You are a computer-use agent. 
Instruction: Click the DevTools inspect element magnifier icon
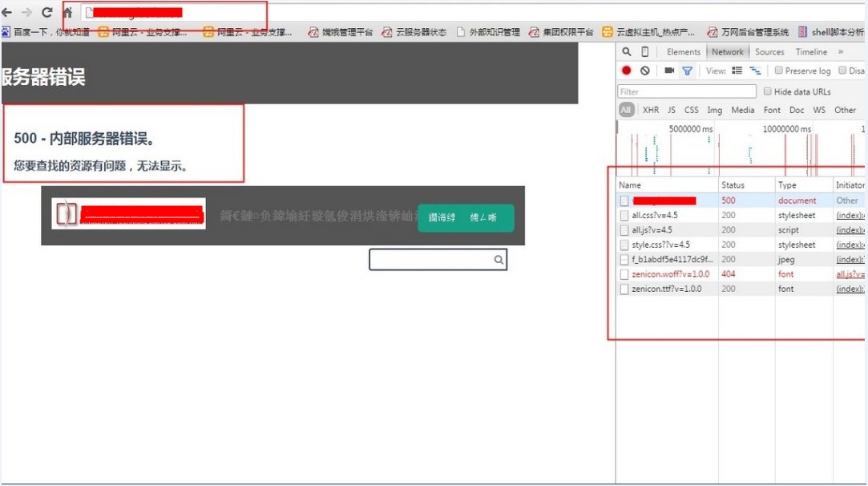coord(627,52)
